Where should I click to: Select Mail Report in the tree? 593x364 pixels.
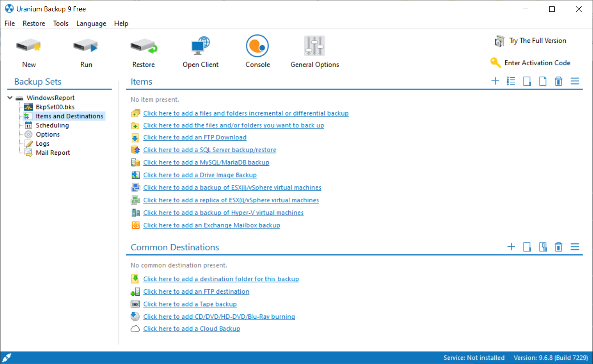click(53, 153)
